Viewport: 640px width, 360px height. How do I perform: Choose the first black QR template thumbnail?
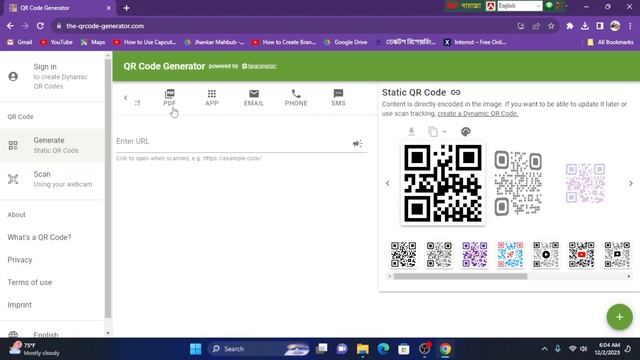(403, 254)
